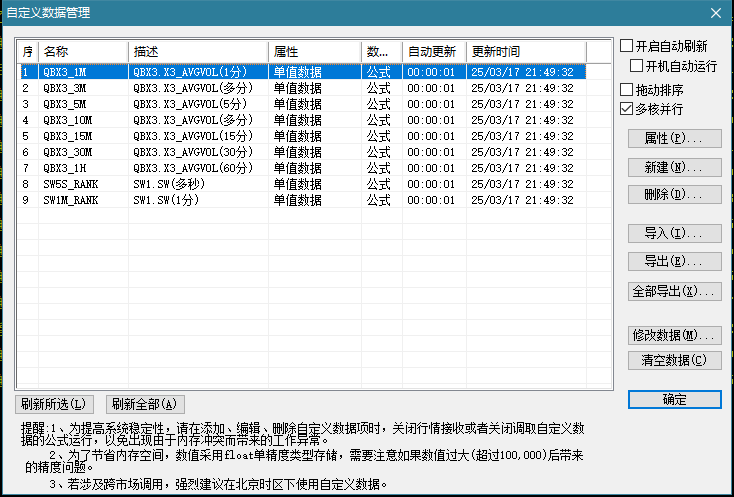The height and width of the screenshot is (497, 734).
Task: Check the 拖动排序 option
Action: tap(627, 90)
